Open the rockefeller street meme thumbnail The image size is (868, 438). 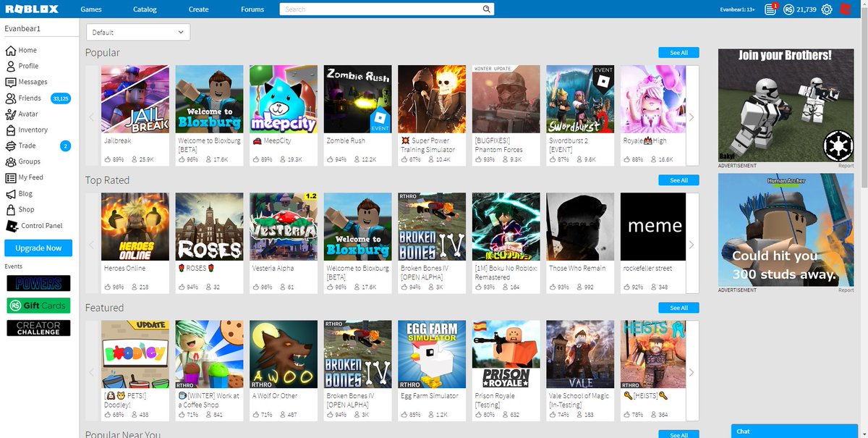click(x=655, y=227)
